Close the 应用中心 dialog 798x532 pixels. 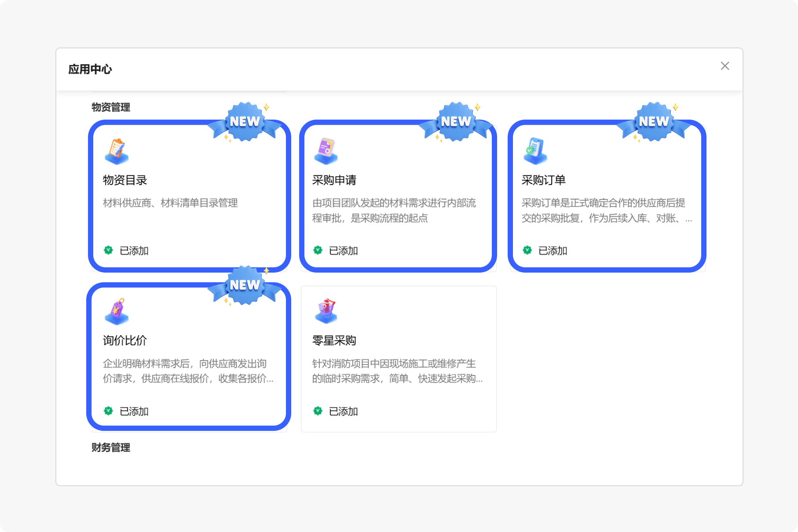725,66
